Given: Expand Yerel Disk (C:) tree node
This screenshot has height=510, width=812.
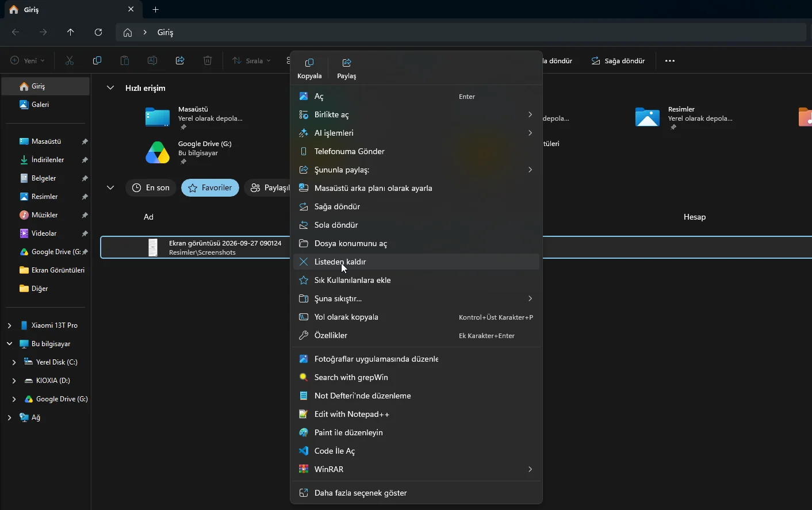Looking at the screenshot, I should coord(14,362).
